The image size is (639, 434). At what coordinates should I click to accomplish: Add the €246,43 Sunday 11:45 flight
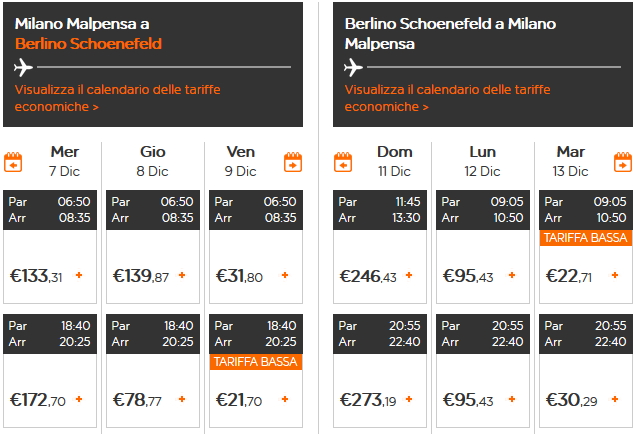tap(408, 275)
